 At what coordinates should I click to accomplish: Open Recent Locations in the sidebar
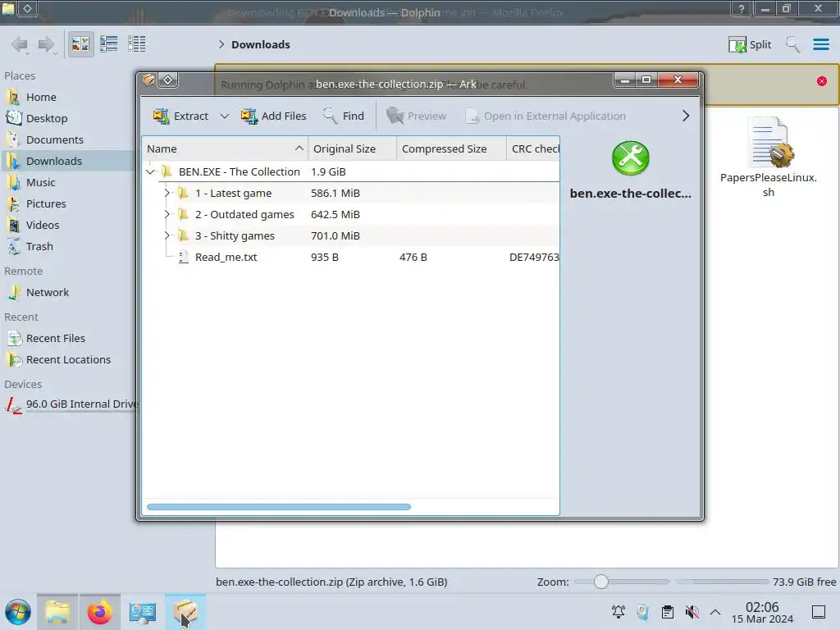tap(69, 360)
